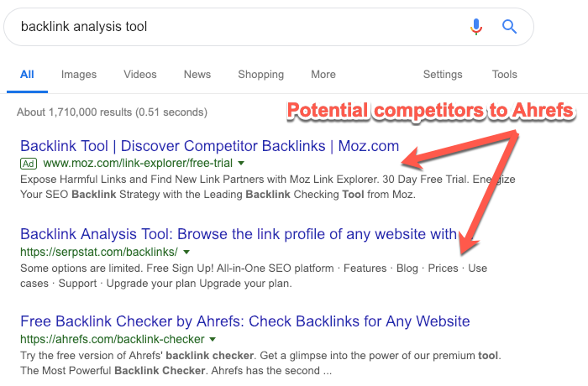The image size is (588, 386).
Task: Open dropdown arrow next to ahrefs.com URL
Action: click(x=213, y=340)
